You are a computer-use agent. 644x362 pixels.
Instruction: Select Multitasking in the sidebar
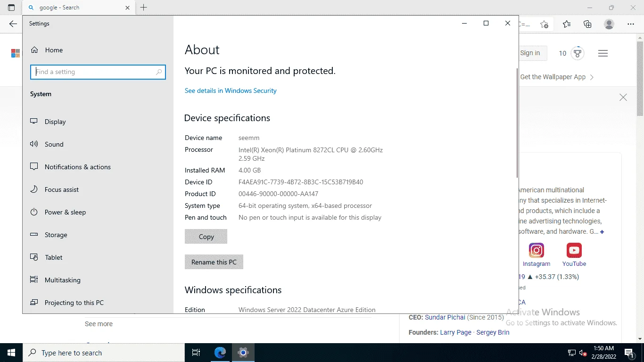55,280
